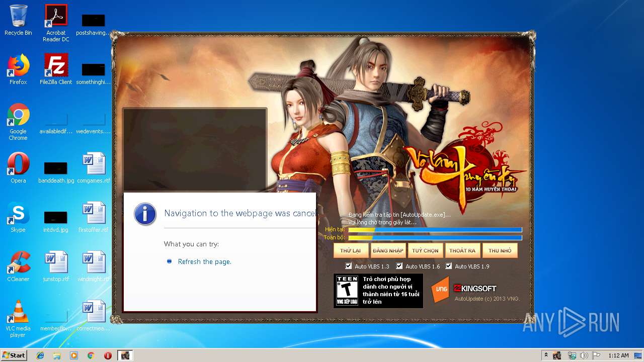Viewport: 644px width, 362px height.
Task: Click the TEEN rating badge
Action: point(347,291)
